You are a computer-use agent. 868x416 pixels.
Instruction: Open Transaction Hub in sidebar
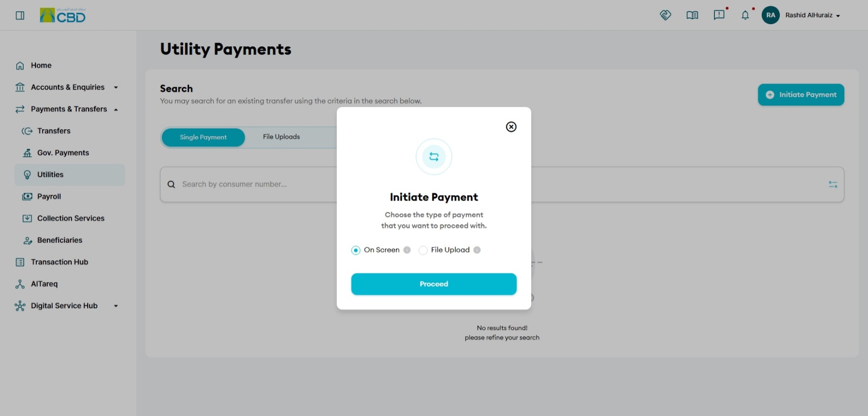pyautogui.click(x=59, y=262)
